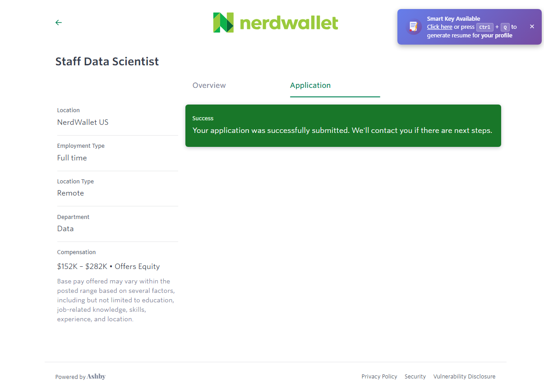Open the Privacy Policy link
Viewport: 544px width, 392px height.
[x=379, y=377]
